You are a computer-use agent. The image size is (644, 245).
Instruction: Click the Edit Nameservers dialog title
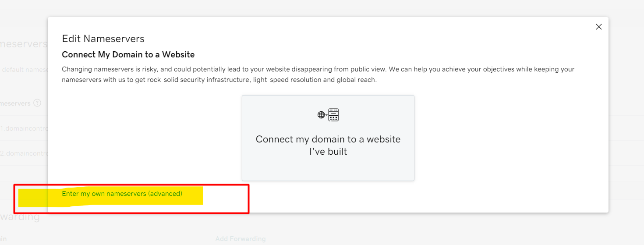[103, 39]
